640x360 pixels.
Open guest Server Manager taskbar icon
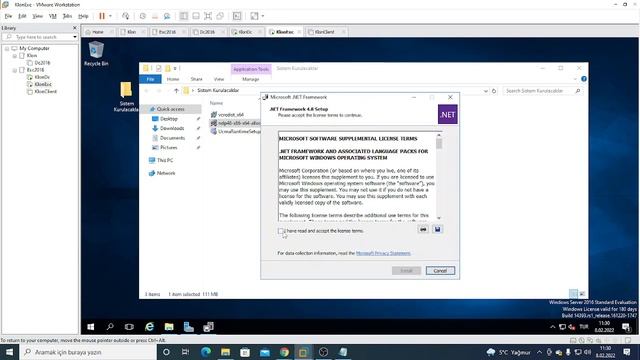point(189,327)
